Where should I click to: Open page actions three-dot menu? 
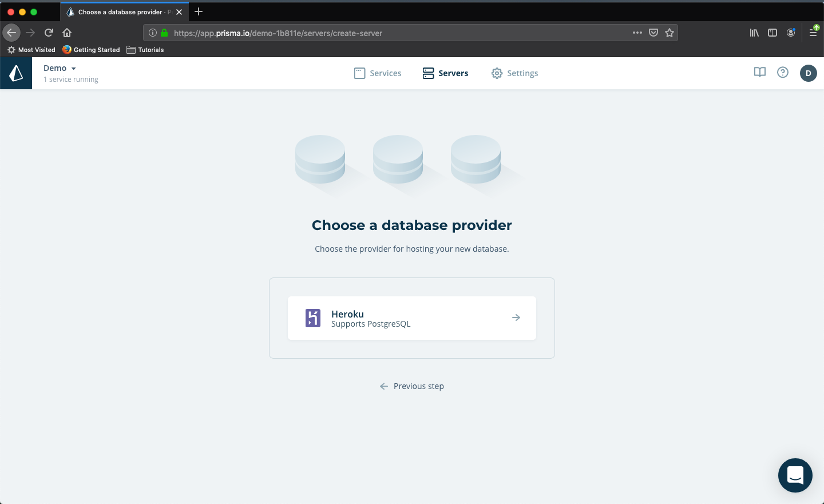(x=637, y=33)
